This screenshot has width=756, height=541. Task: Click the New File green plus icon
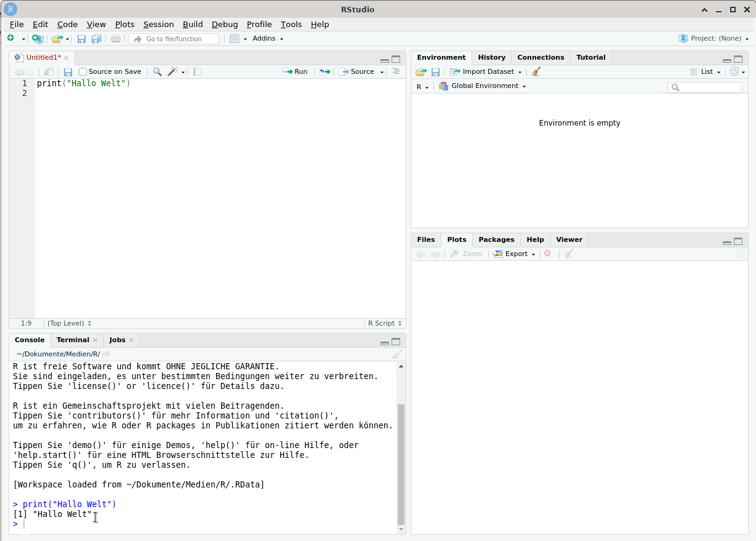[10, 38]
